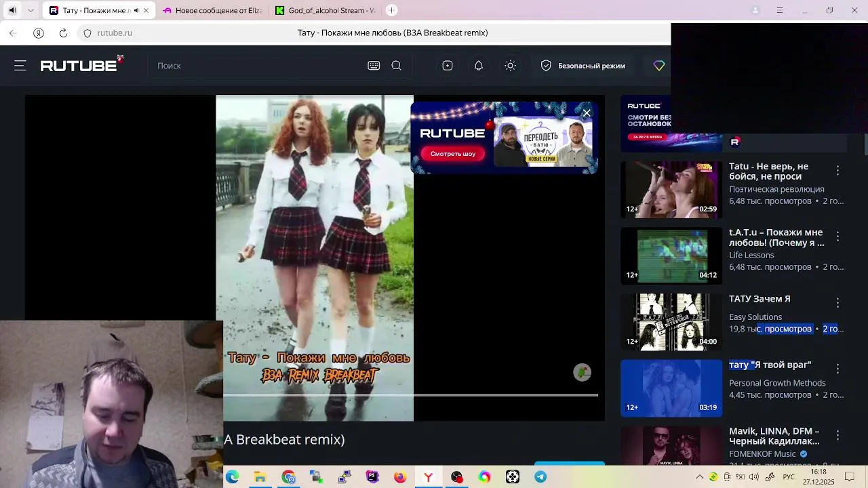The width and height of the screenshot is (868, 488).
Task: Open title тату "Я твой враг"
Action: pyautogui.click(x=770, y=365)
